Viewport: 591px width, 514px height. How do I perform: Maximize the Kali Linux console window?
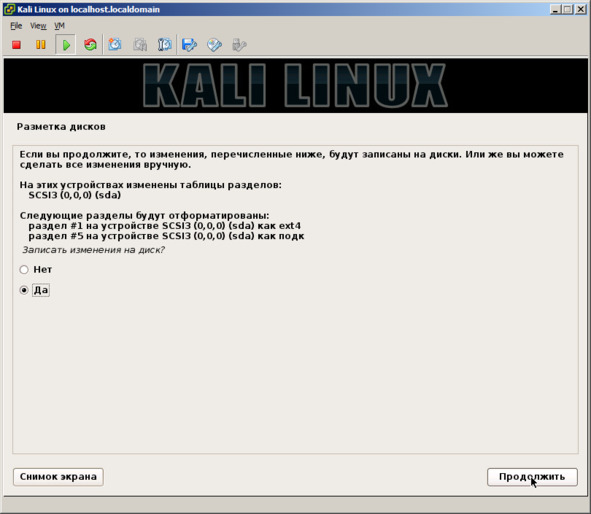tap(567, 9)
